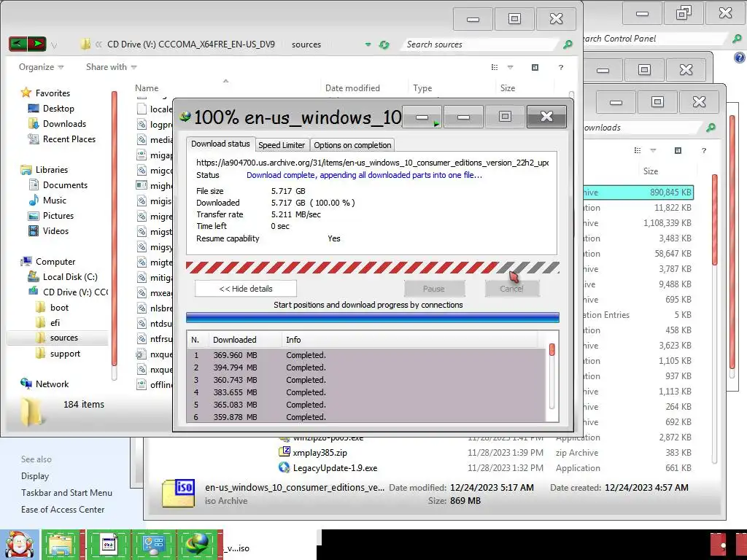Open the Documents library
This screenshot has width=747, height=560.
tap(65, 184)
